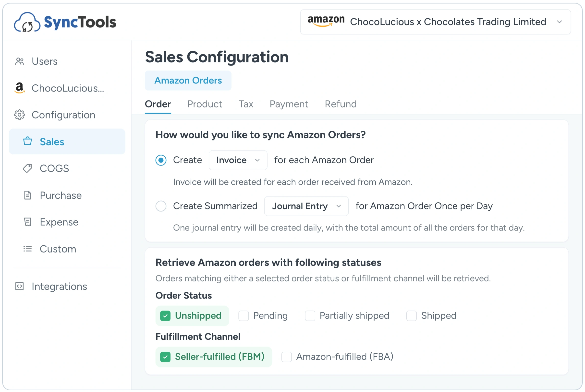Screen dimensions: 585x392
Task: Click the SyncTools brand name text
Action: coord(80,23)
